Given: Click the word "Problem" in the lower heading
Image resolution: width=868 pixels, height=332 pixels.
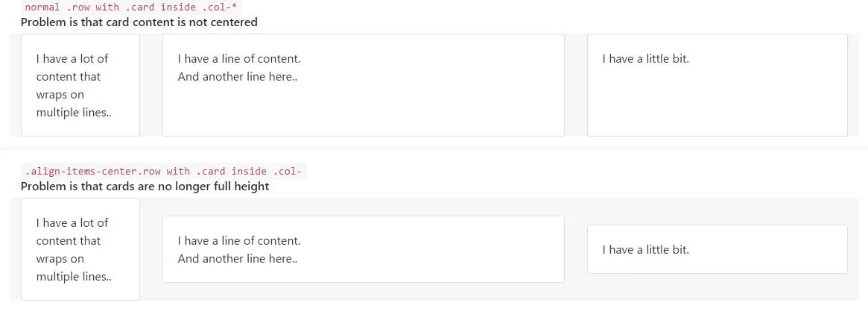Looking at the screenshot, I should (x=43, y=187).
